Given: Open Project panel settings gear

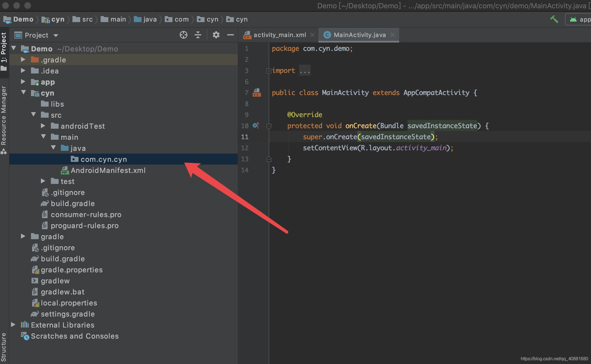Looking at the screenshot, I should [216, 35].
